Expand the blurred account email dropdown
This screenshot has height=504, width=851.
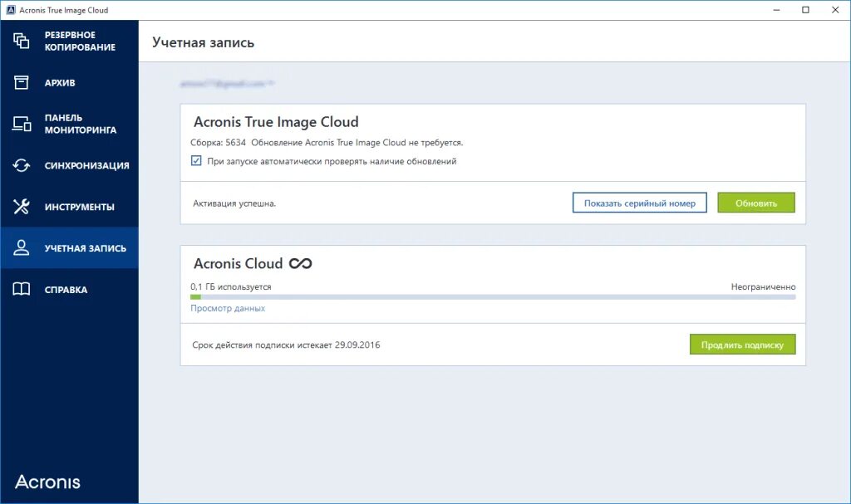[227, 84]
